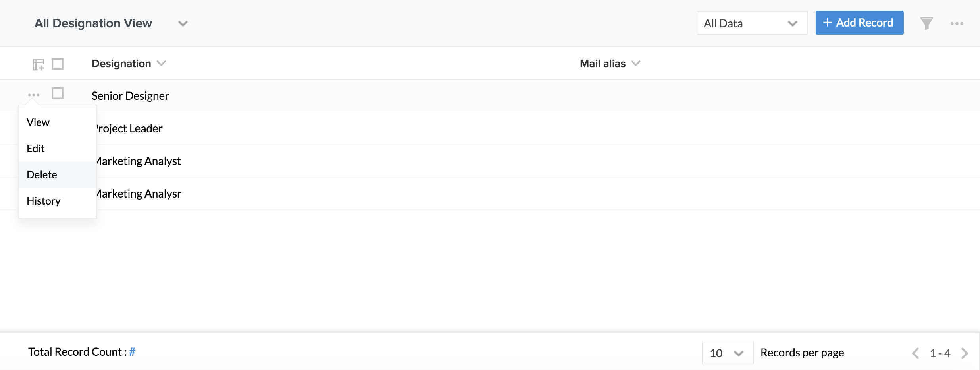Click the add column table icon
980x370 pixels.
coord(38,64)
